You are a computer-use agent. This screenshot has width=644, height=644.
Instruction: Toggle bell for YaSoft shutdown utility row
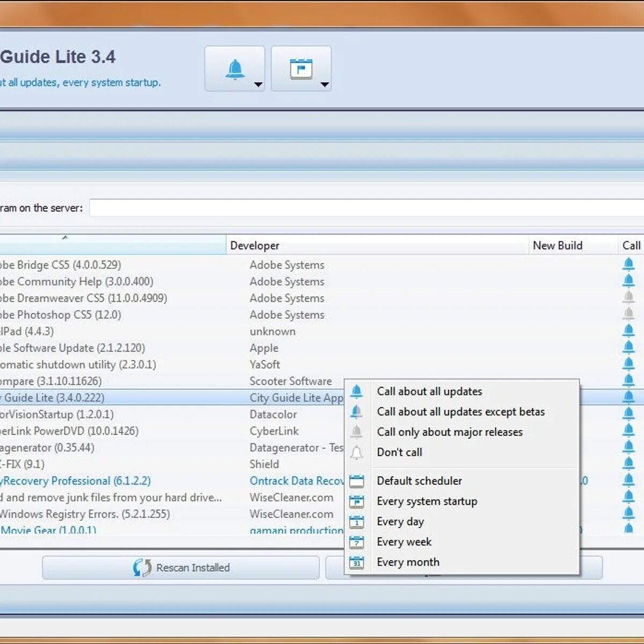click(628, 364)
